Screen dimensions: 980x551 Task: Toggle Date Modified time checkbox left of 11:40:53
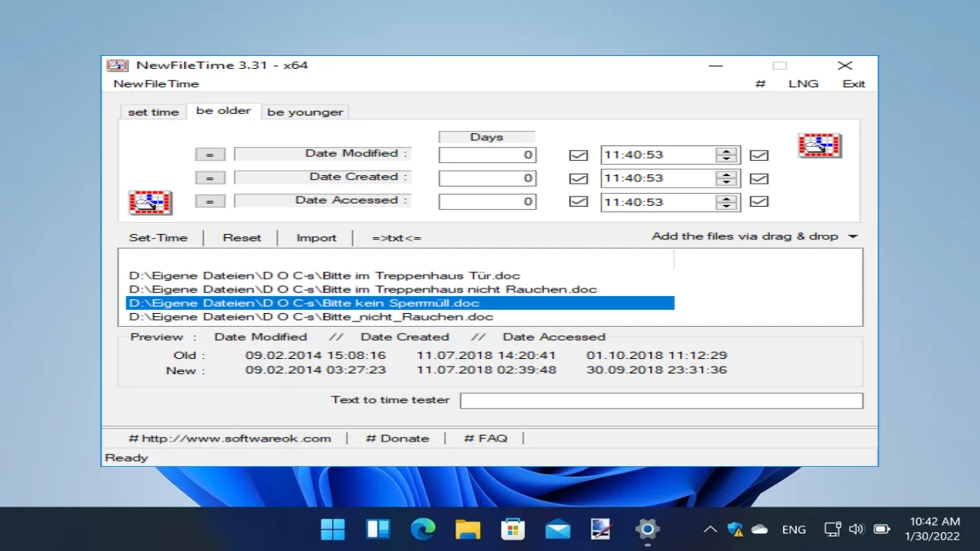tap(579, 155)
